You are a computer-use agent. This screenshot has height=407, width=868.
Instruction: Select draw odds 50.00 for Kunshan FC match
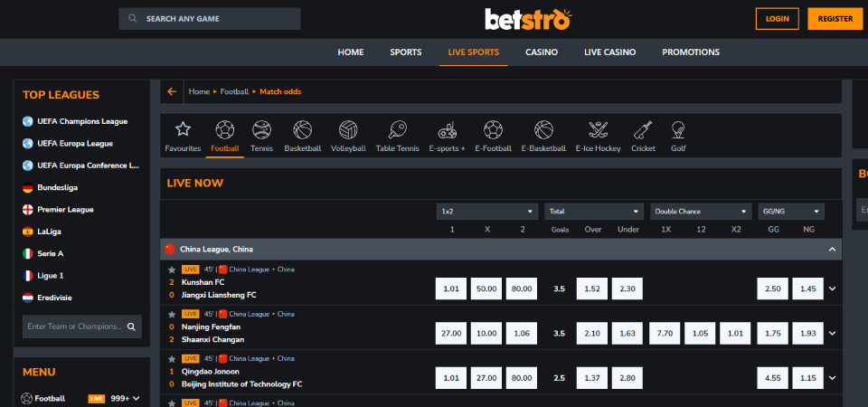point(486,289)
